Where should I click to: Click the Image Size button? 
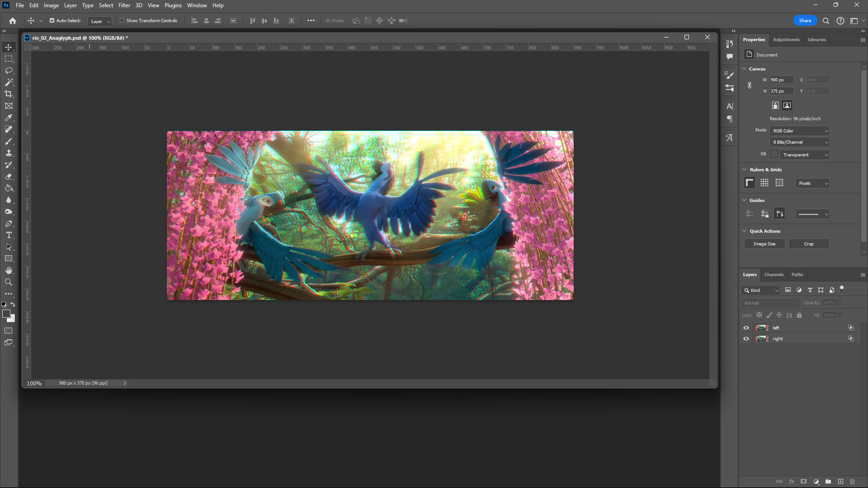pos(764,244)
